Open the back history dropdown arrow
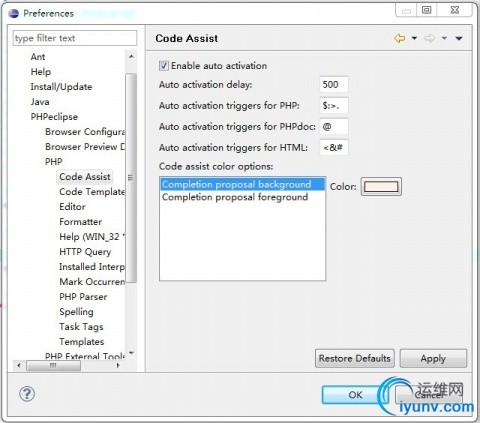This screenshot has height=423, width=480. 414,38
